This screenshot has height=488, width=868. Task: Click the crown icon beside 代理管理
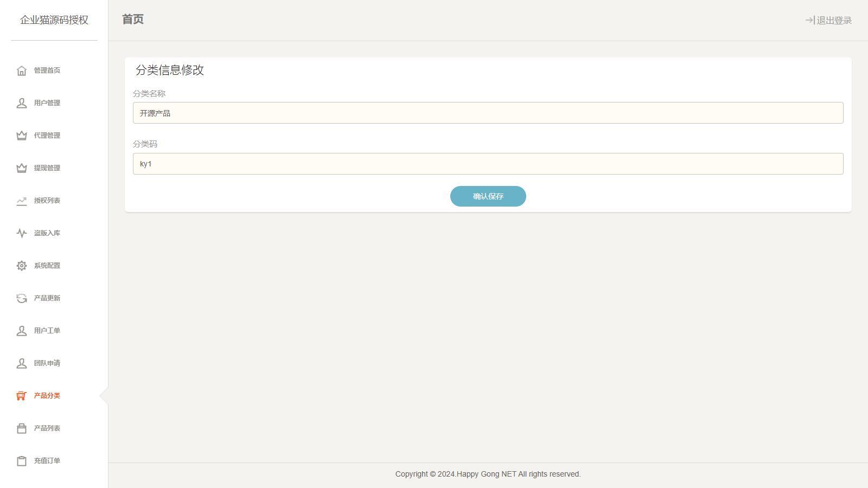(22, 136)
